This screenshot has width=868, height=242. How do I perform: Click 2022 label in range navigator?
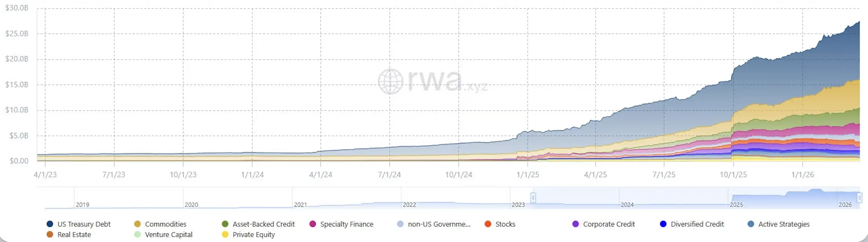pos(409,205)
